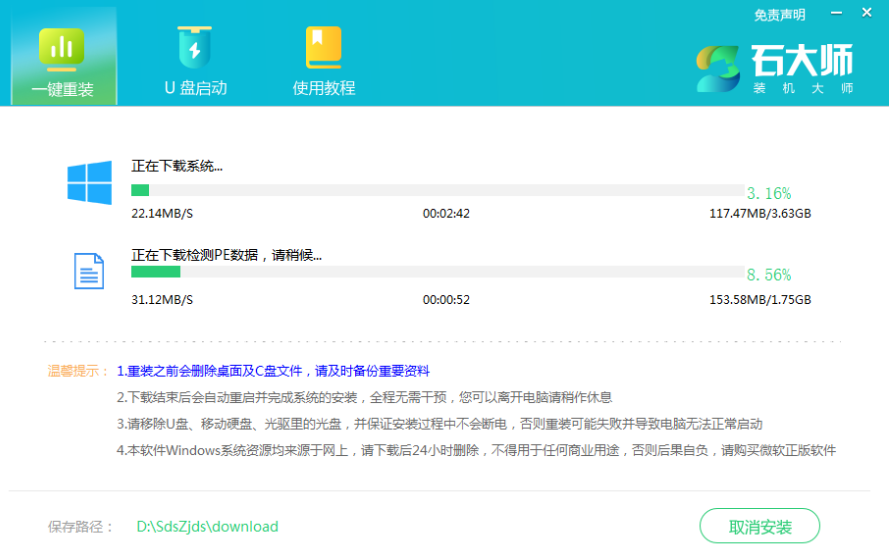Click the 3.16% progress percentage
This screenshot has height=558, width=892.
pos(768,193)
